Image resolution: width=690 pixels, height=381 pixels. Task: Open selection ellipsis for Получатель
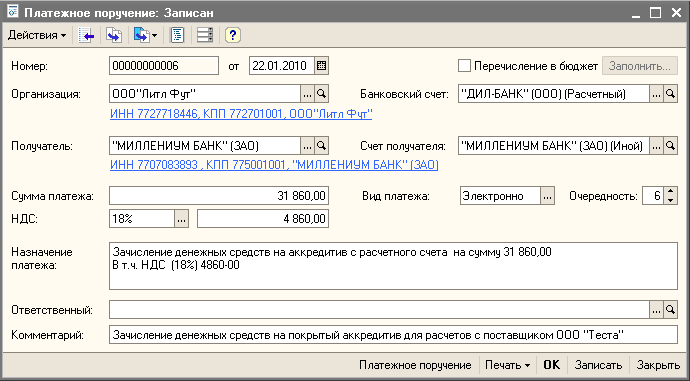(x=307, y=146)
